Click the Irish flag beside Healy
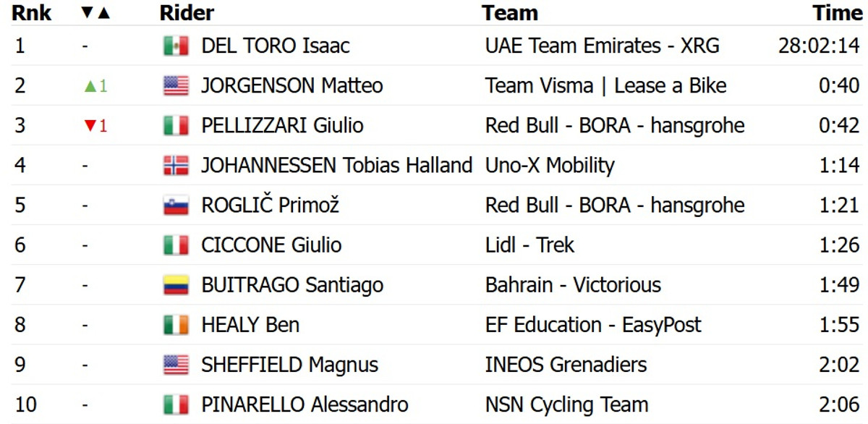 click(x=176, y=325)
